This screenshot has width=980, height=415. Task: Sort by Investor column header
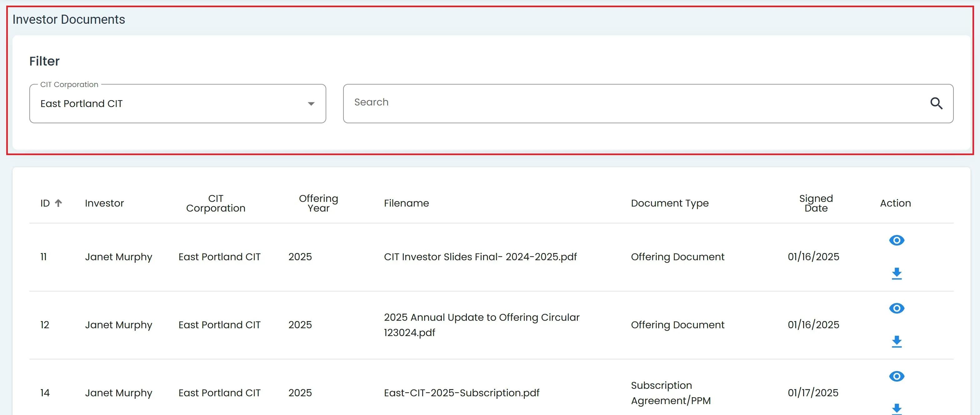point(104,203)
